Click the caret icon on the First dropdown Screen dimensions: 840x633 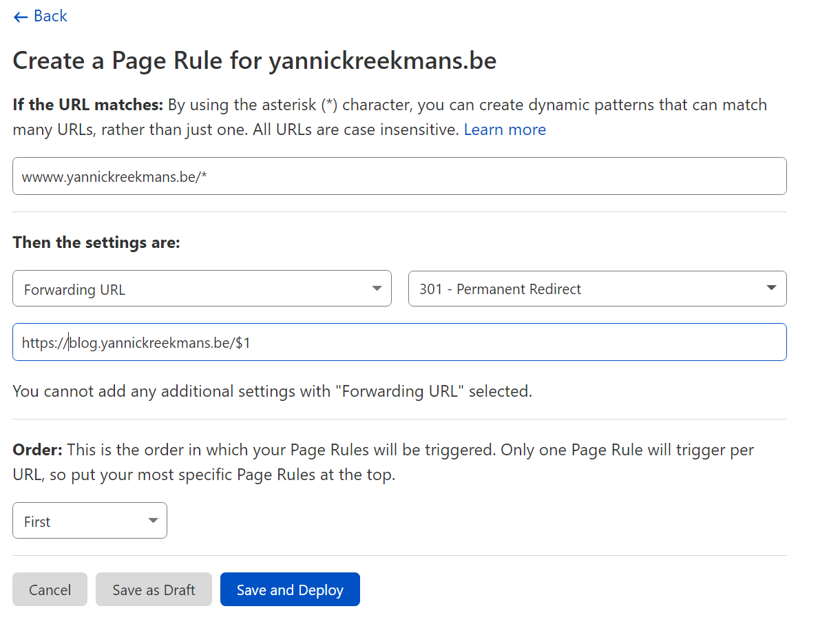point(153,521)
